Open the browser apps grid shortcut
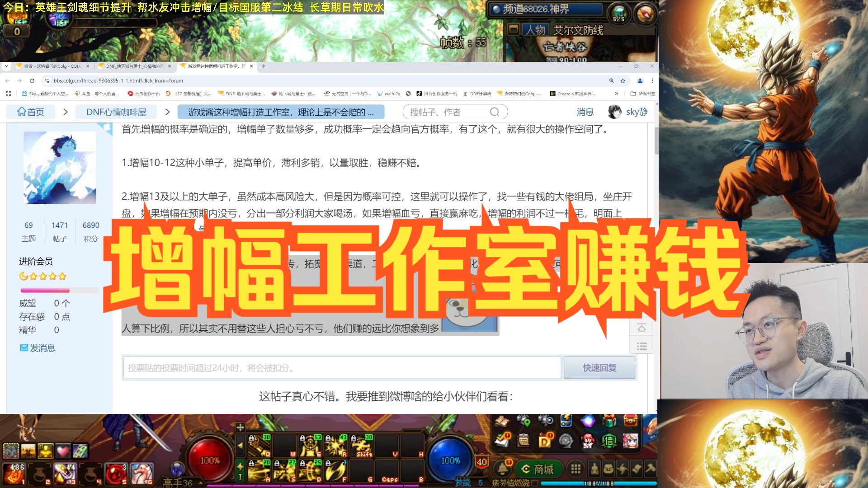Screen dimensions: 868x488 (8, 94)
